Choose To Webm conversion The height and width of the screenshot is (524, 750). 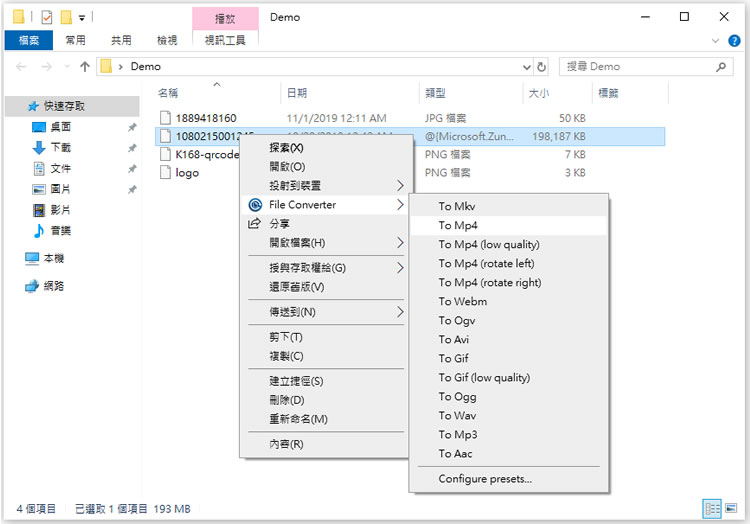(509, 302)
